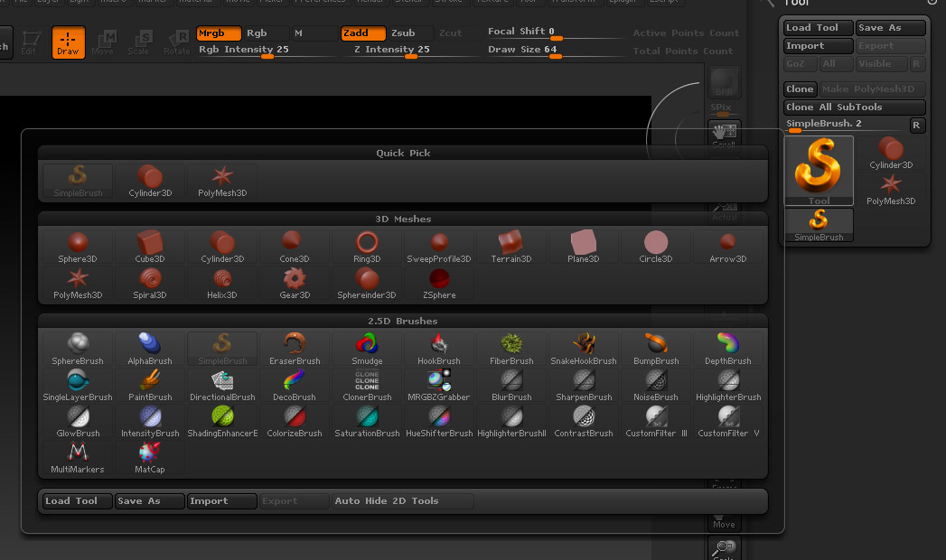Select the SingleLayerBrush
This screenshot has width=946, height=560.
tap(77, 385)
